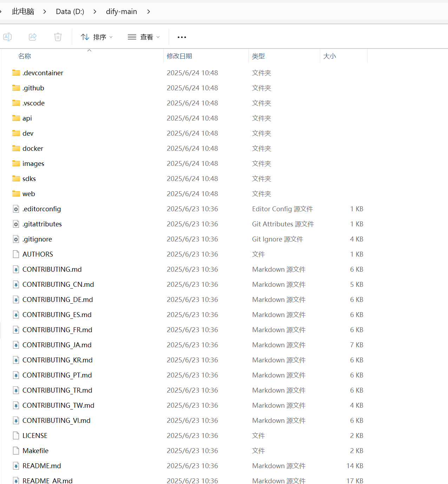The width and height of the screenshot is (448, 484).
Task: Select the dev folder icon
Action: (x=16, y=133)
